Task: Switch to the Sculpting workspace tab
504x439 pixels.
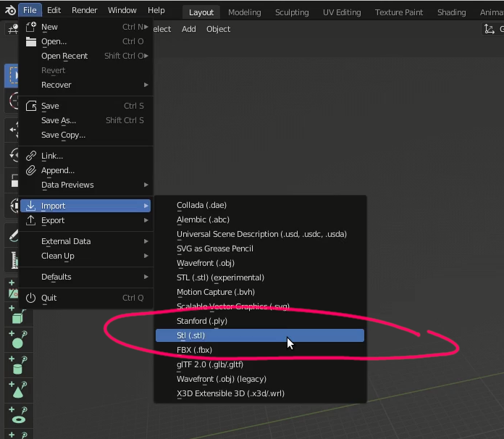Action: 292,12
